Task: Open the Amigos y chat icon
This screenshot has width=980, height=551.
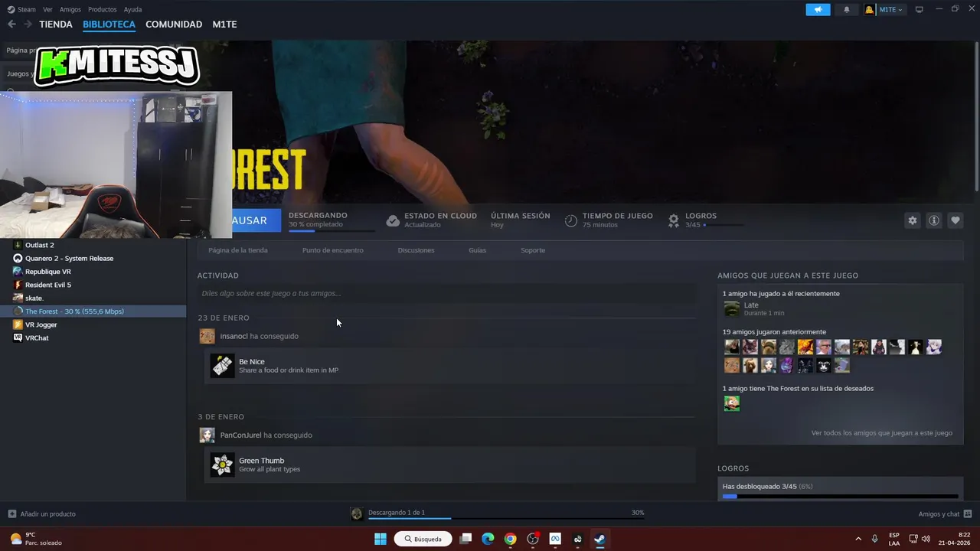Action: click(968, 514)
